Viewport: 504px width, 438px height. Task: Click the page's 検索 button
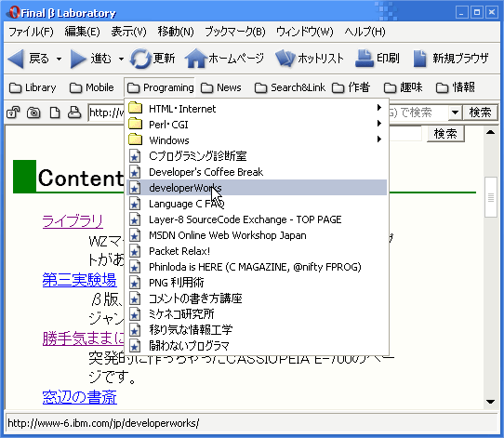[445, 134]
